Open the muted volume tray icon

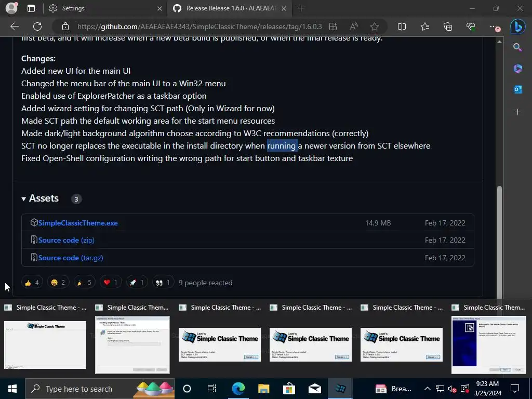452,389
